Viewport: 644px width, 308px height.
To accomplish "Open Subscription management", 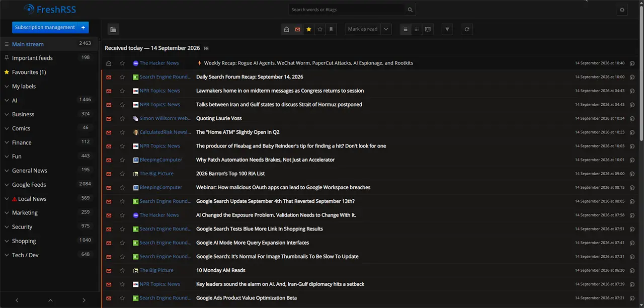I will point(45,27).
